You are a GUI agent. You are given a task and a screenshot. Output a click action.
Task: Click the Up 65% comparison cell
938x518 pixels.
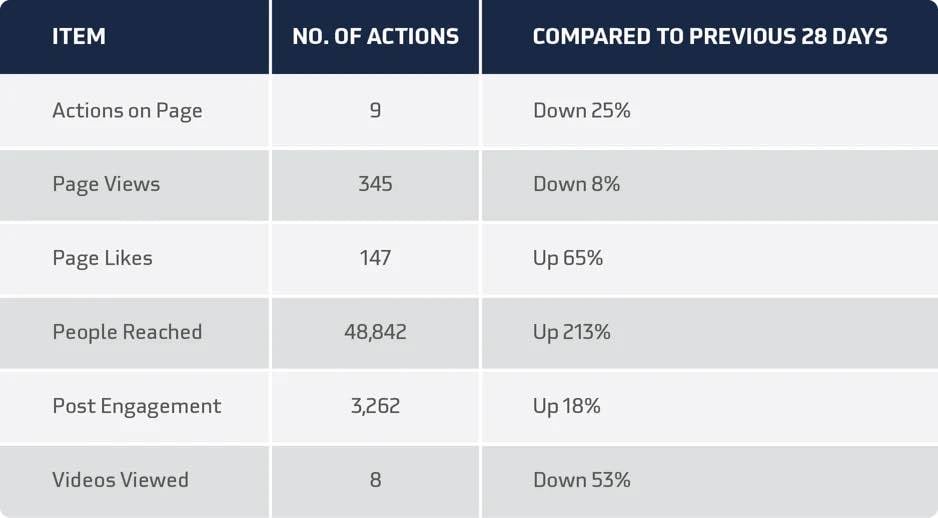(568, 258)
